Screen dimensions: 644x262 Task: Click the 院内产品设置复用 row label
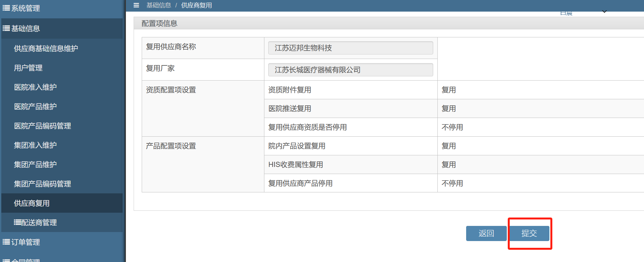click(x=297, y=146)
